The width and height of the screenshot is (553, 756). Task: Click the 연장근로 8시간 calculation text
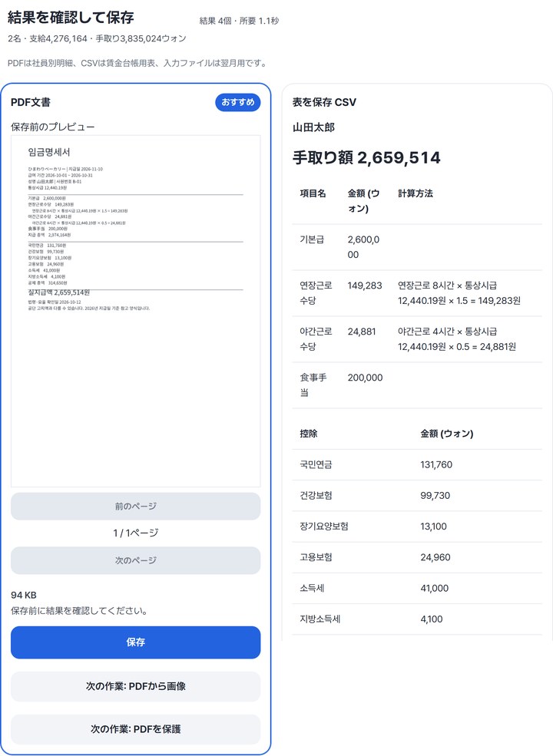459,292
